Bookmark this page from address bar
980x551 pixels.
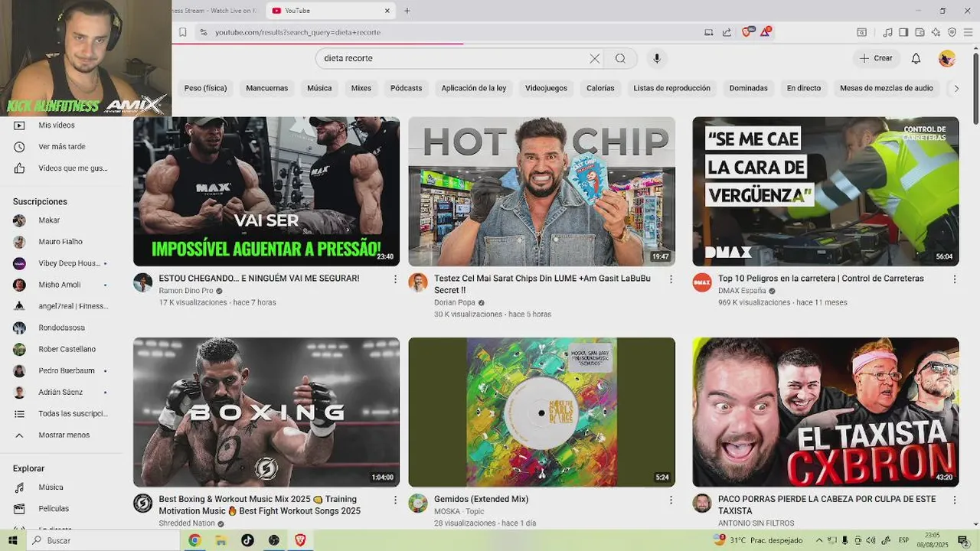click(x=182, y=32)
